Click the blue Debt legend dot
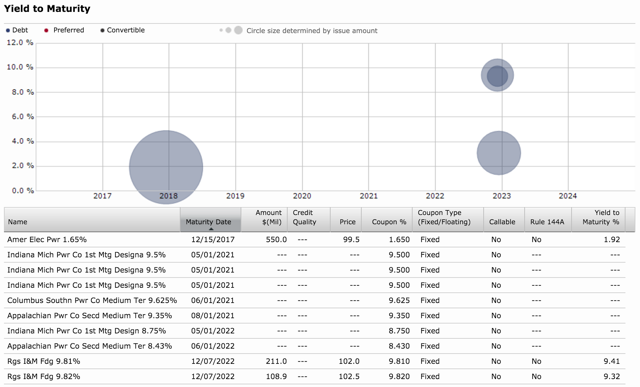 click(x=8, y=31)
